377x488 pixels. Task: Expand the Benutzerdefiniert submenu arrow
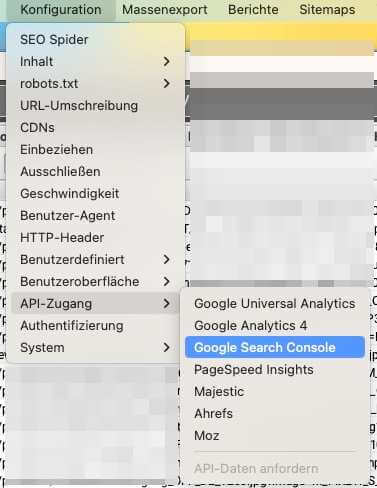click(x=166, y=260)
